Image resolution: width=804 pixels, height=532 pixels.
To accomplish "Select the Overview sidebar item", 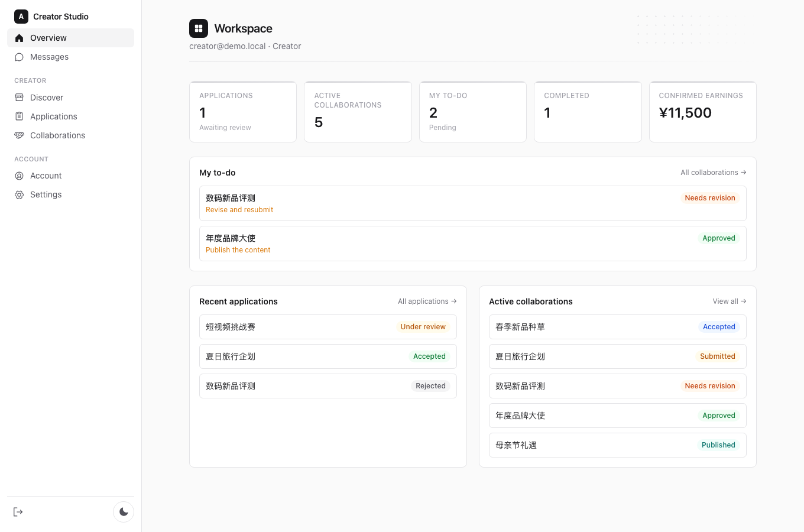I will coord(71,38).
